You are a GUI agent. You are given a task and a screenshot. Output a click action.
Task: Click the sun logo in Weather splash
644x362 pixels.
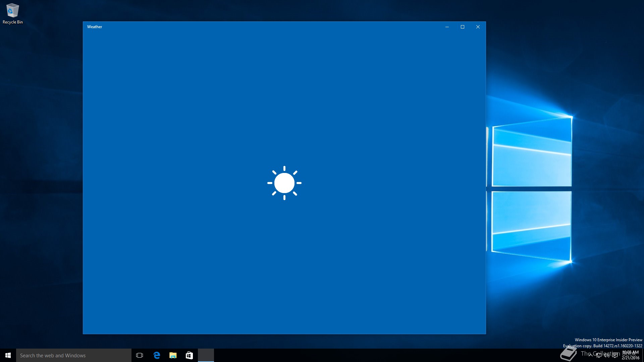tap(284, 183)
